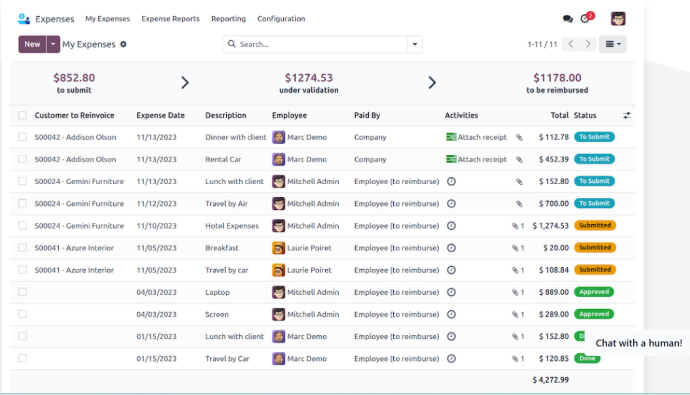The width and height of the screenshot is (690, 395).
Task: Sort by Customer to Reinvoice header
Action: (74, 115)
